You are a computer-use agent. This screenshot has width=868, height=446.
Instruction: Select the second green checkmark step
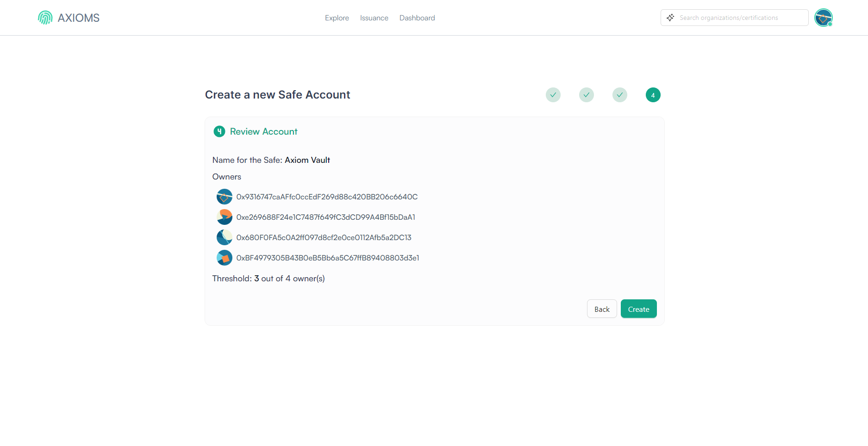pos(586,95)
